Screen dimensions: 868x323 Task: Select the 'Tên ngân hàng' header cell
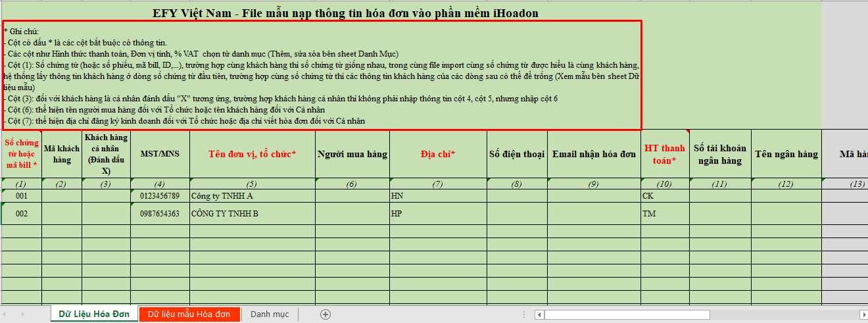click(786, 154)
